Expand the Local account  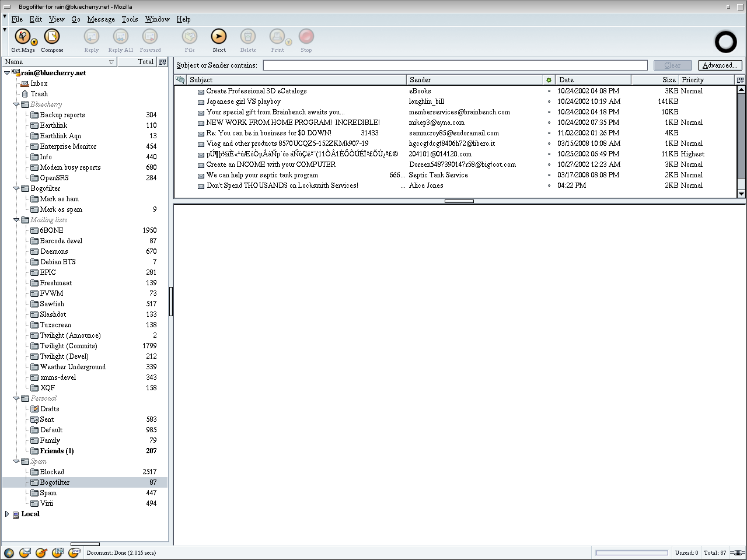[x=7, y=514]
